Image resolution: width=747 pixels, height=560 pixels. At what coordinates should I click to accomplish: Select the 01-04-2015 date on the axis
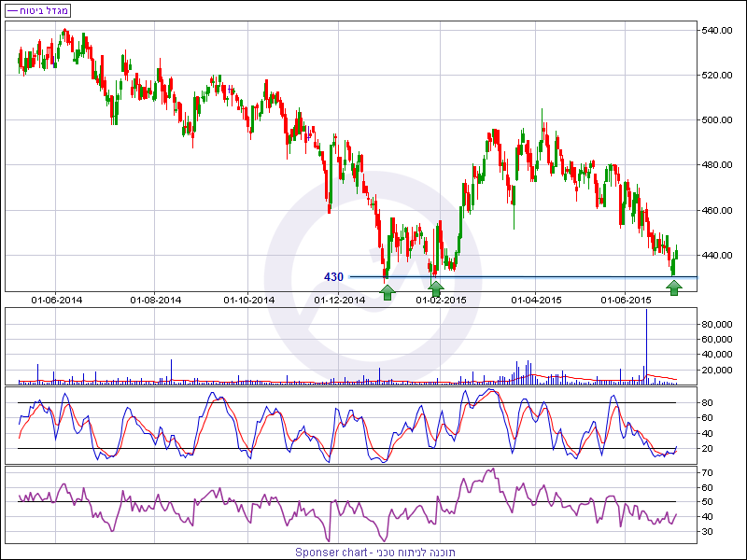coord(536,300)
